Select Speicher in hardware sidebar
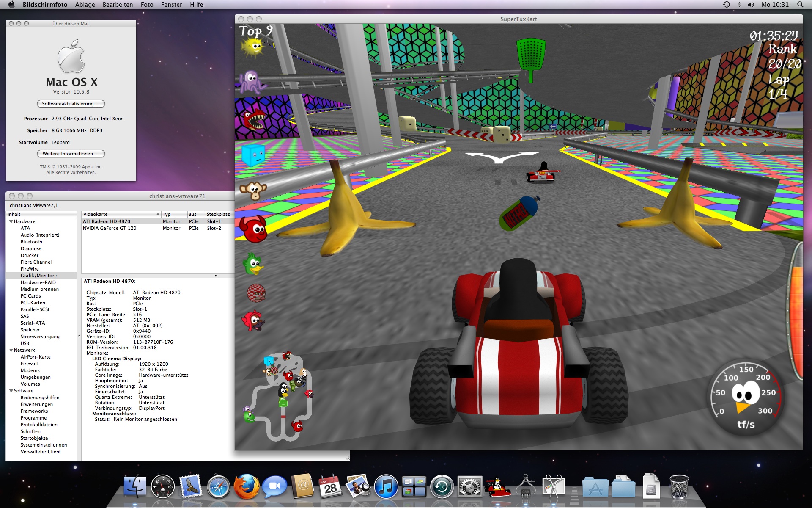 coord(41,330)
